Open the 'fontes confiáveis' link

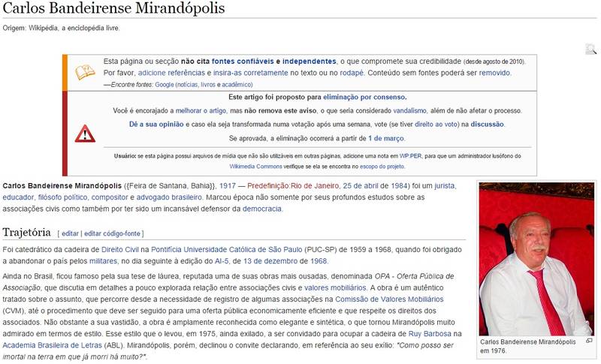point(243,62)
